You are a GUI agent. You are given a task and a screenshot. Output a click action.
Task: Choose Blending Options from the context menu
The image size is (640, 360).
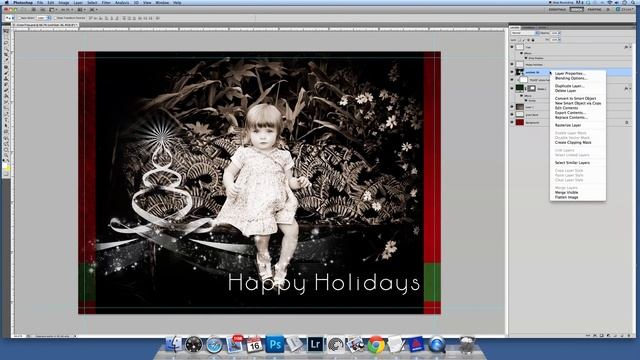[x=571, y=78]
